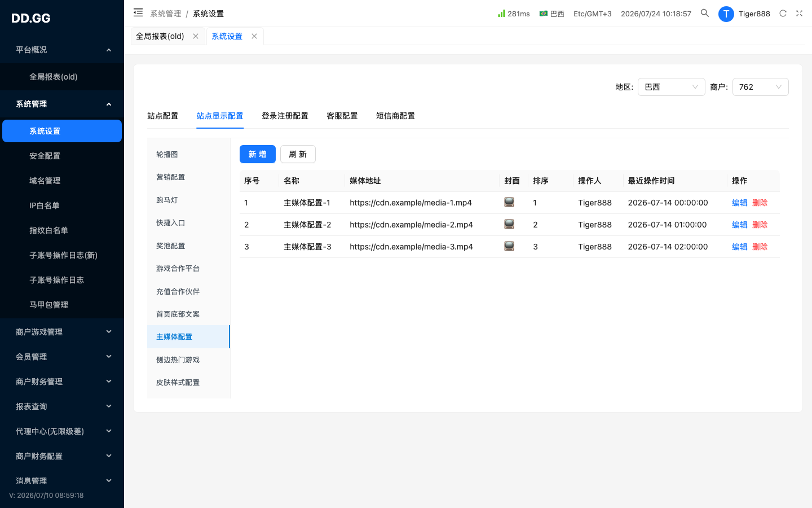
Task: Open 皮肤样式配置 in the settings list
Action: click(188, 382)
